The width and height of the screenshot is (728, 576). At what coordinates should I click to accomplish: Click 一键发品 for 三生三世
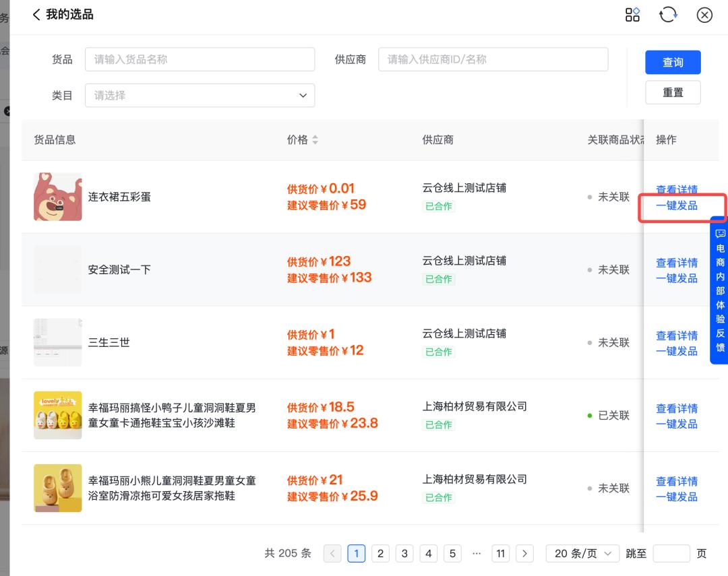tap(676, 351)
